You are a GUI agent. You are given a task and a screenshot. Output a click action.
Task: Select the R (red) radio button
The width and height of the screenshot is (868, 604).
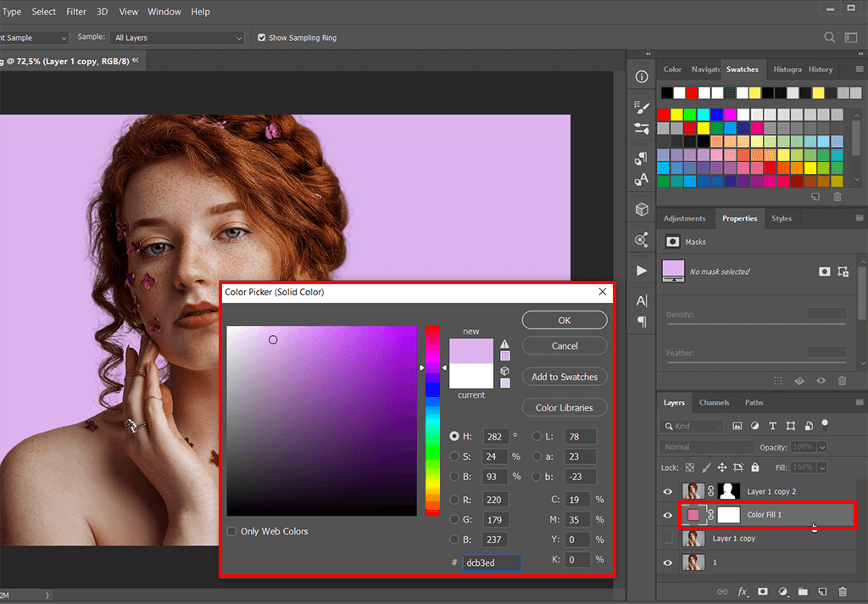click(455, 500)
